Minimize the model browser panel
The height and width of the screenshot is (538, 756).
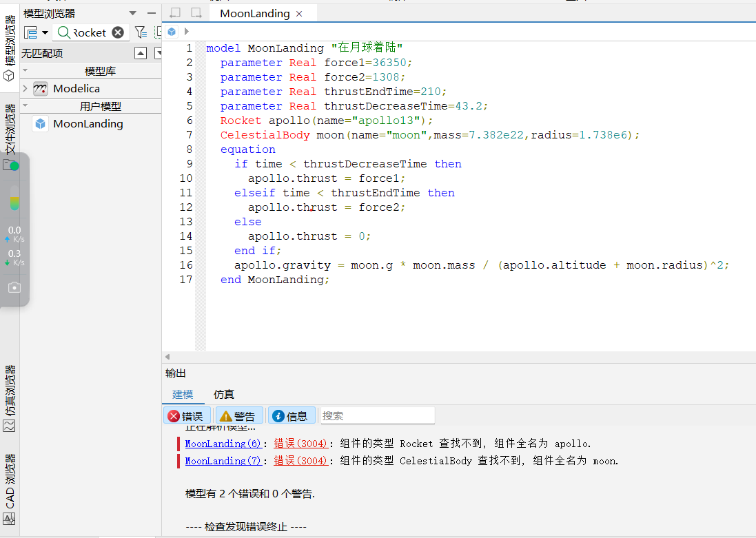coord(152,13)
